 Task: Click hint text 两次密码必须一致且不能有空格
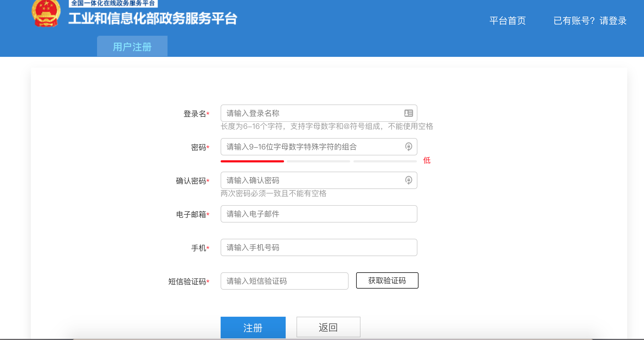[273, 193]
